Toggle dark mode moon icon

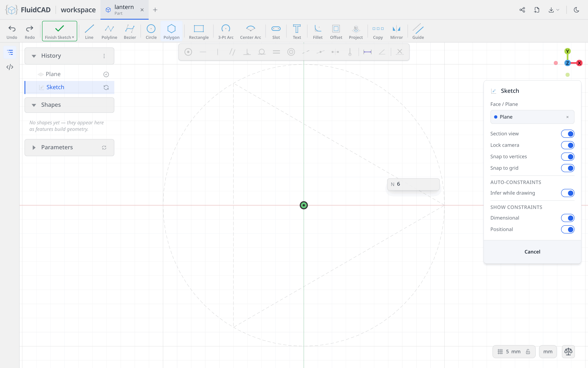(x=576, y=10)
